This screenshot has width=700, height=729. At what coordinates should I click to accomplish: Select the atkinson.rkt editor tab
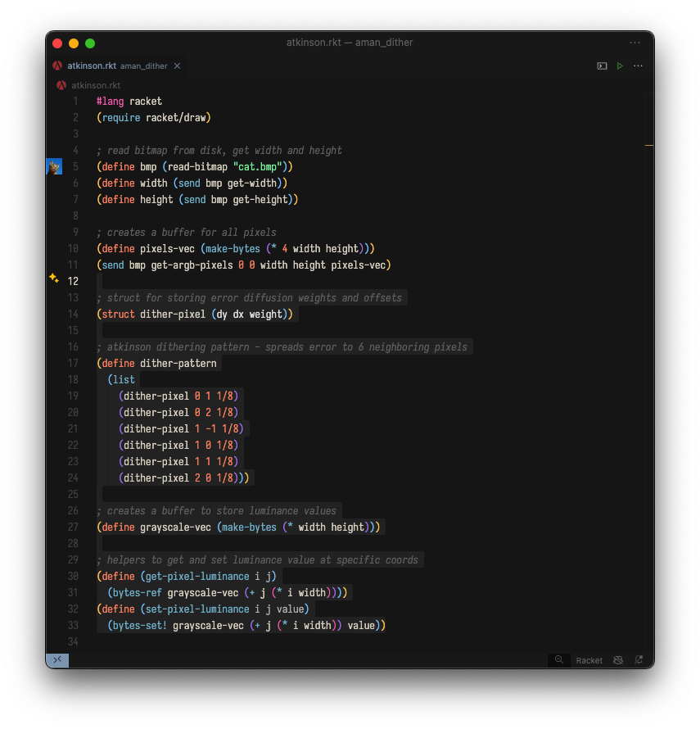116,66
